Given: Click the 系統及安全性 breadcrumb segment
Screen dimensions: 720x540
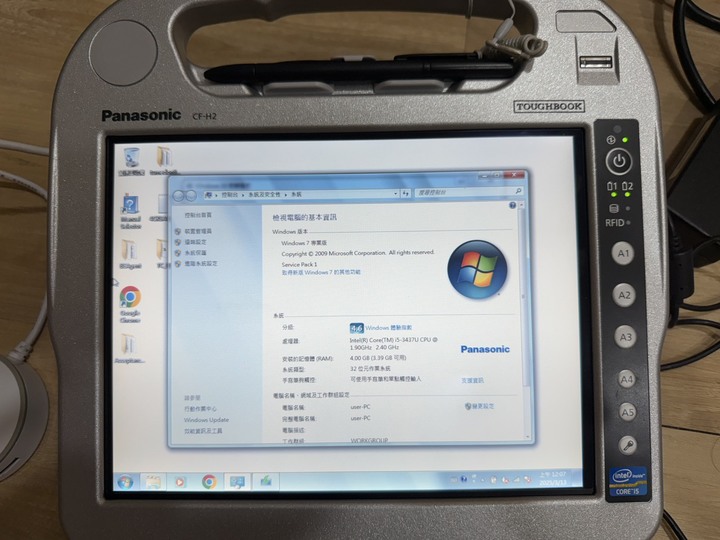Looking at the screenshot, I should tap(264, 195).
